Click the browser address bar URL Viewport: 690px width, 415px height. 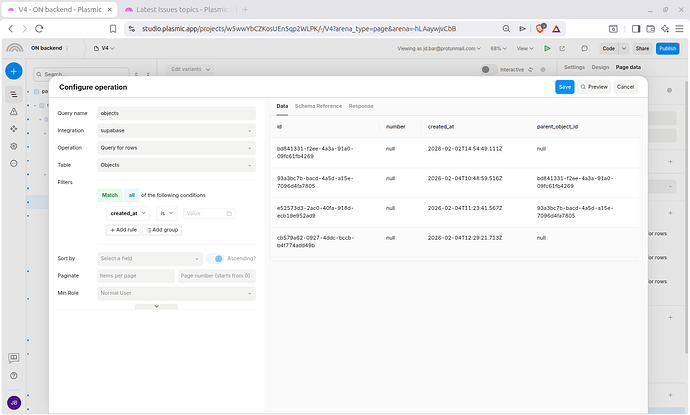(x=298, y=29)
